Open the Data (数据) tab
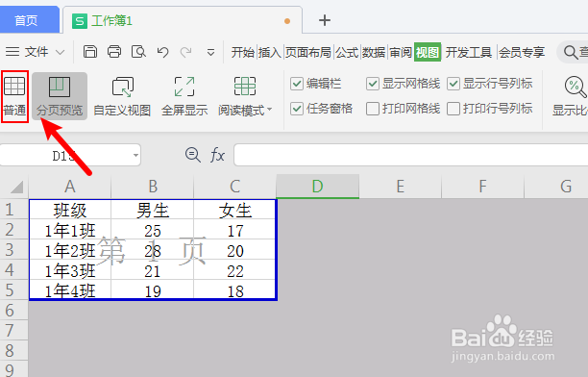588x377 pixels. coord(374,52)
